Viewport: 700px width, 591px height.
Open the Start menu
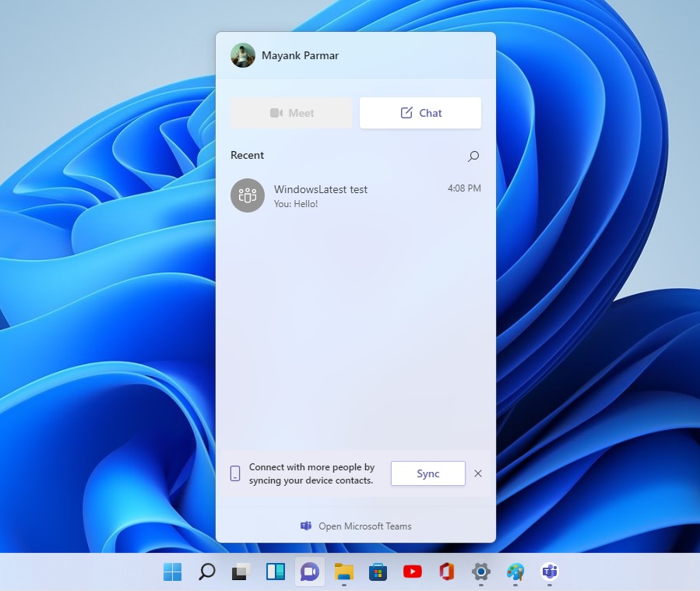[x=172, y=572]
